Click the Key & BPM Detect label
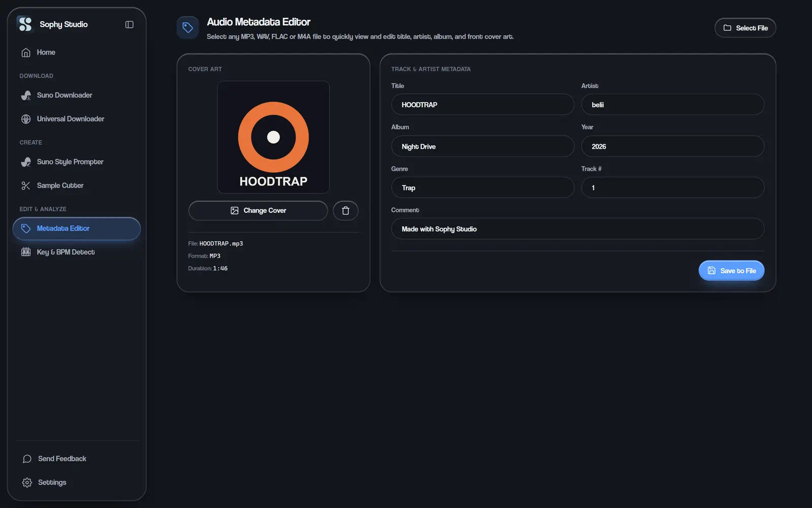The height and width of the screenshot is (508, 812). point(66,252)
